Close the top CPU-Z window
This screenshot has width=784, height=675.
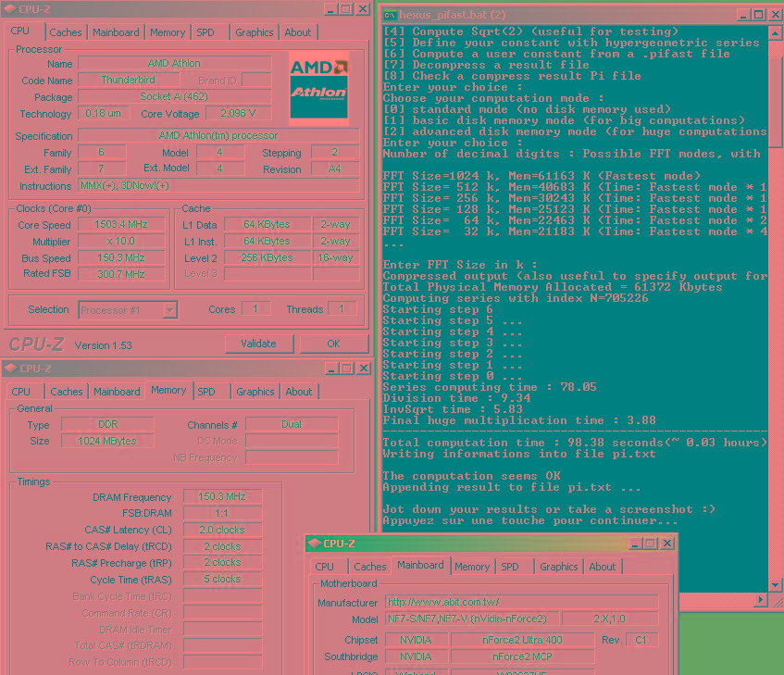coord(363,9)
